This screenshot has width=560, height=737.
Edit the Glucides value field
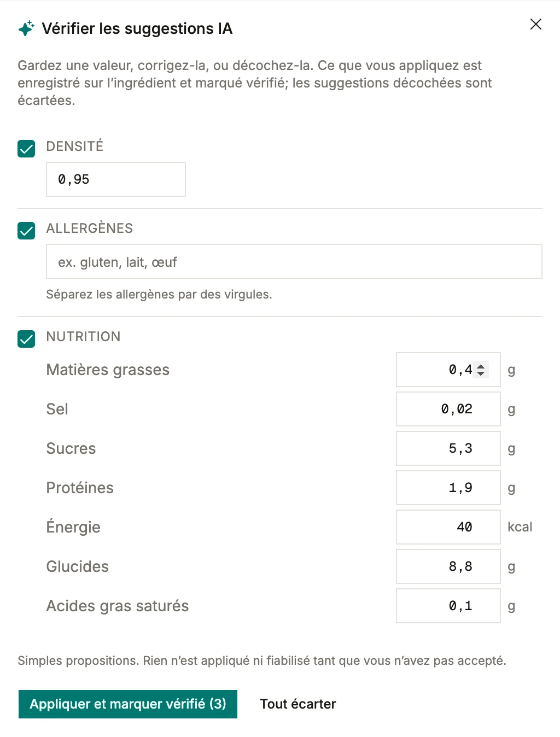pyautogui.click(x=448, y=566)
